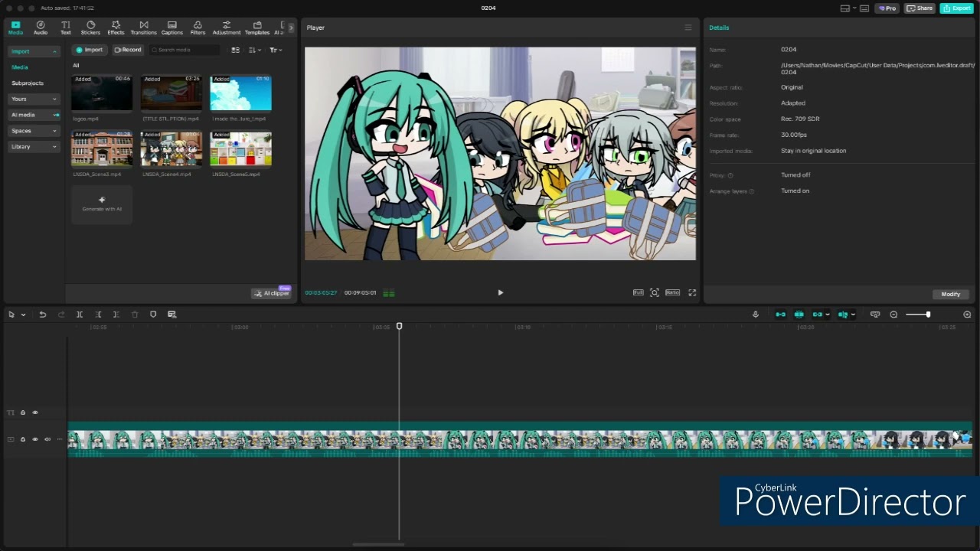The image size is (980, 551).
Task: Expand the AI media section
Action: (33, 115)
